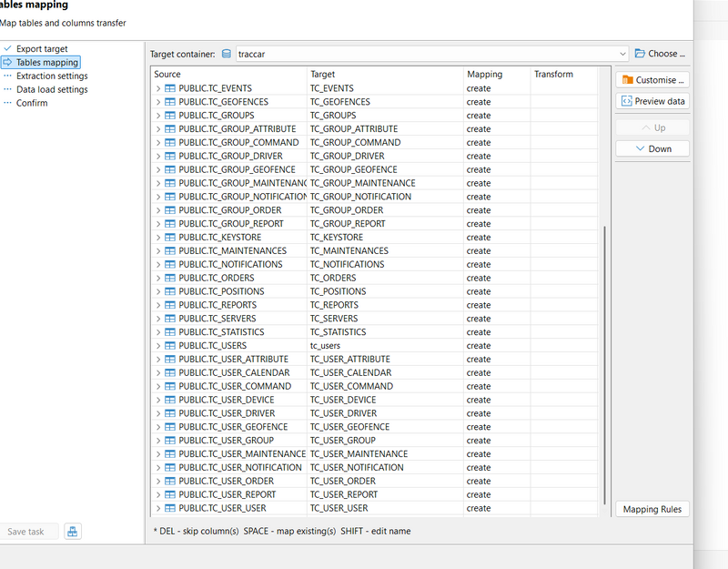Expand the PUBLIC.TC_SERVERS row chevron

pos(158,319)
